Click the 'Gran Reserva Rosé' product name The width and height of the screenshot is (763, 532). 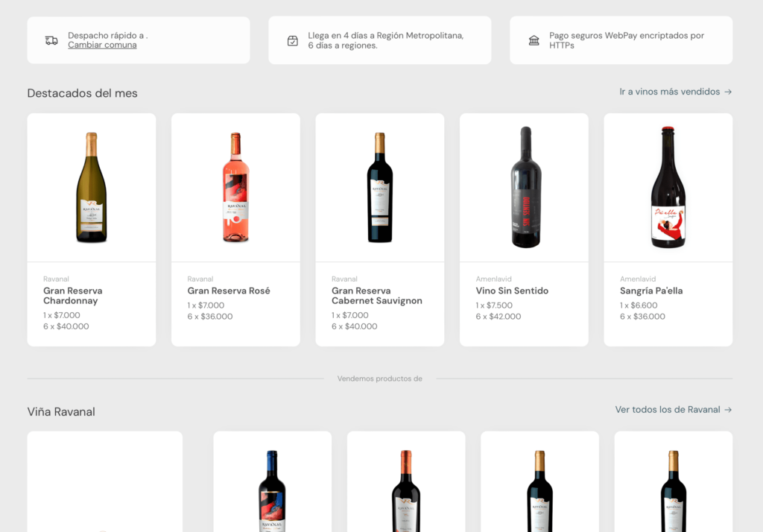point(229,291)
